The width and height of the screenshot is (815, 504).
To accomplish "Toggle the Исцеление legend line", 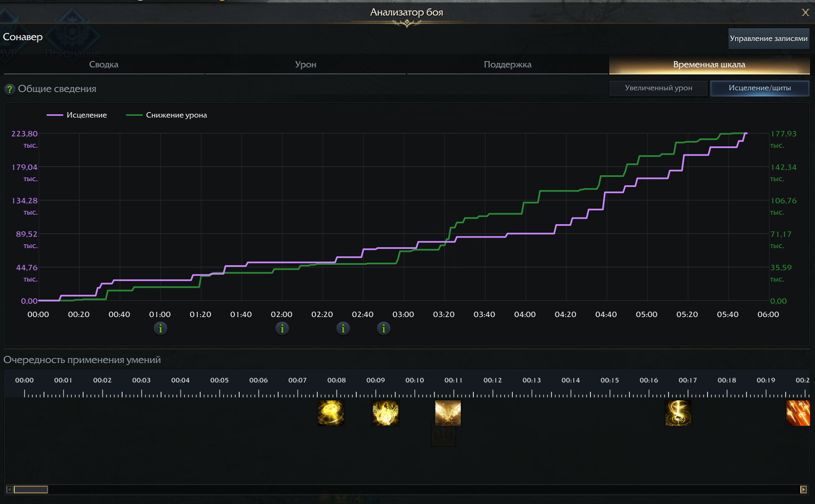I will pyautogui.click(x=77, y=115).
